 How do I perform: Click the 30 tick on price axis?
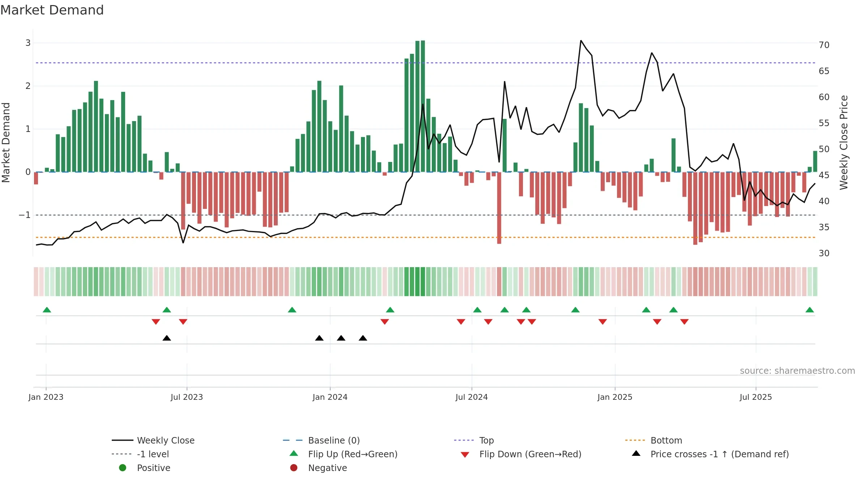click(824, 253)
